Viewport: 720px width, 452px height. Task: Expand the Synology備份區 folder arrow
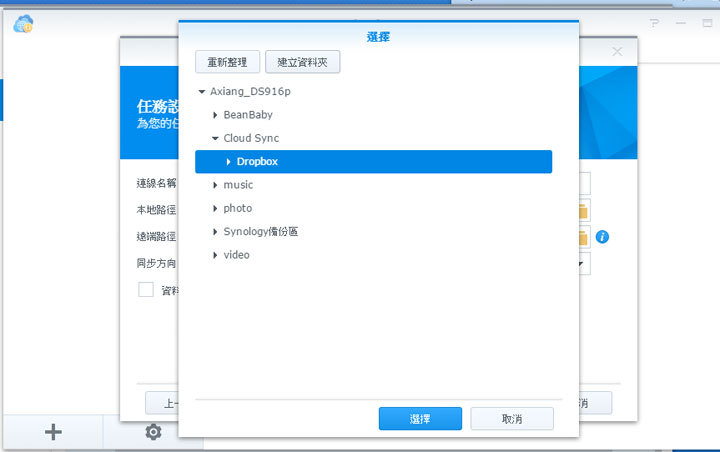click(215, 232)
